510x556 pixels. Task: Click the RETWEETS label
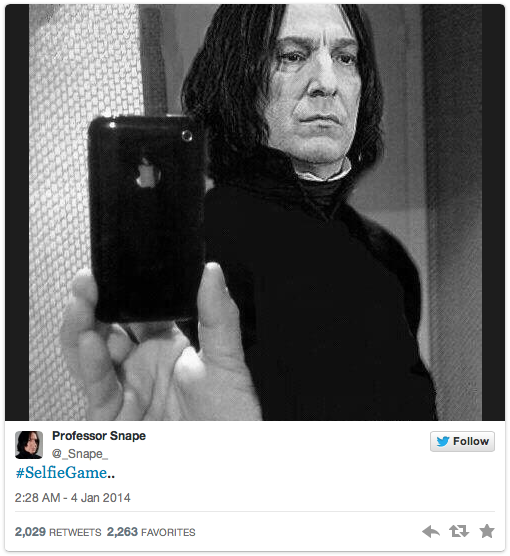tap(75, 532)
